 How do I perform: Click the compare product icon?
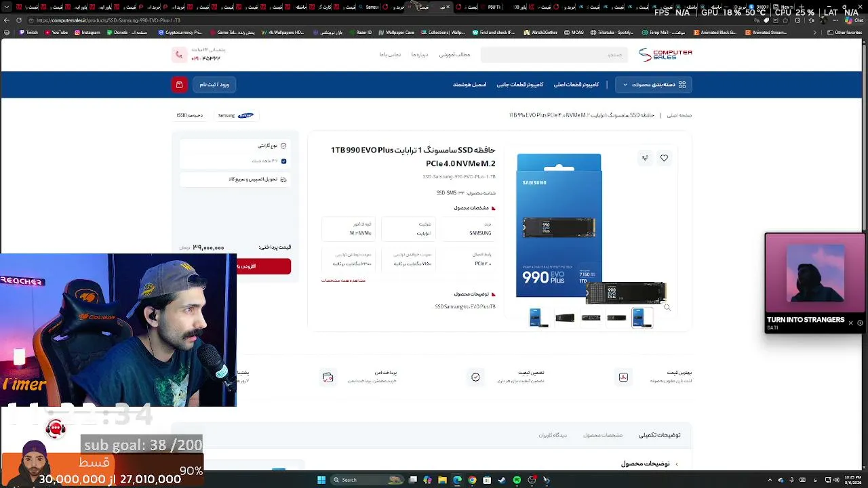click(645, 158)
